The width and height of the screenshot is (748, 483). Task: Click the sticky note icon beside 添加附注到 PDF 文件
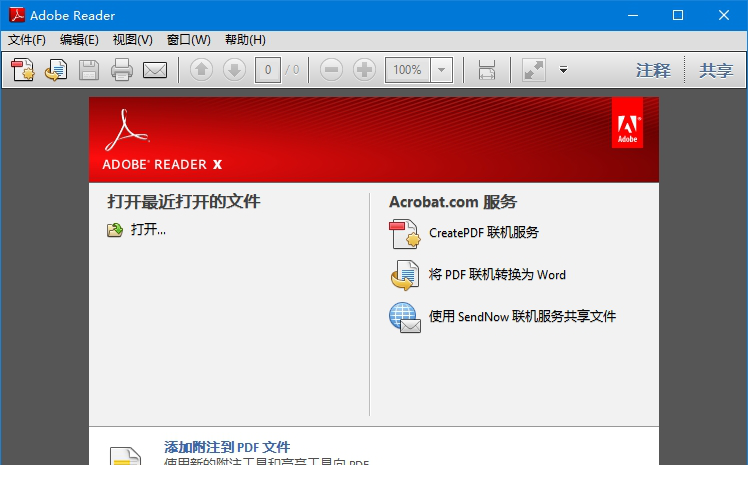click(x=125, y=455)
